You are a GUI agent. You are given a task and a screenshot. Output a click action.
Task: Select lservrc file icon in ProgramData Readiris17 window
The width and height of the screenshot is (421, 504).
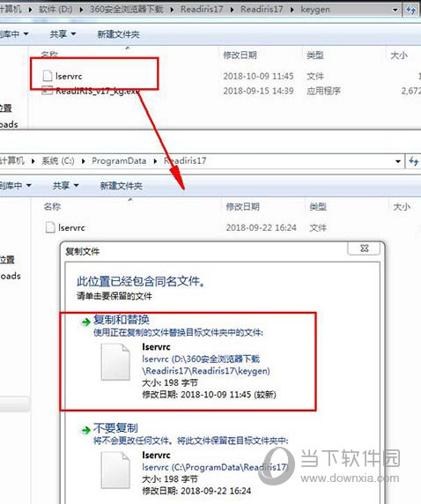pyautogui.click(x=50, y=227)
